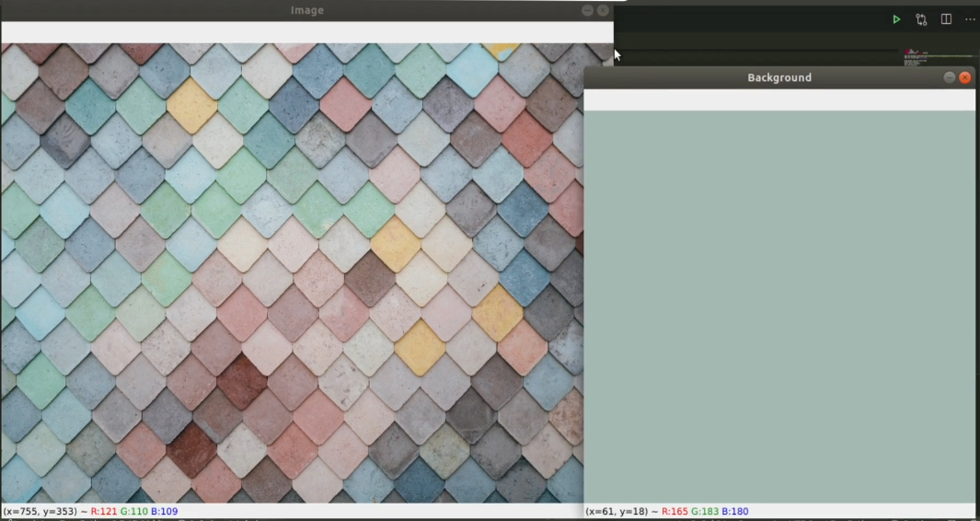
Task: Click the "R:121" value in Image window status
Action: (104, 512)
